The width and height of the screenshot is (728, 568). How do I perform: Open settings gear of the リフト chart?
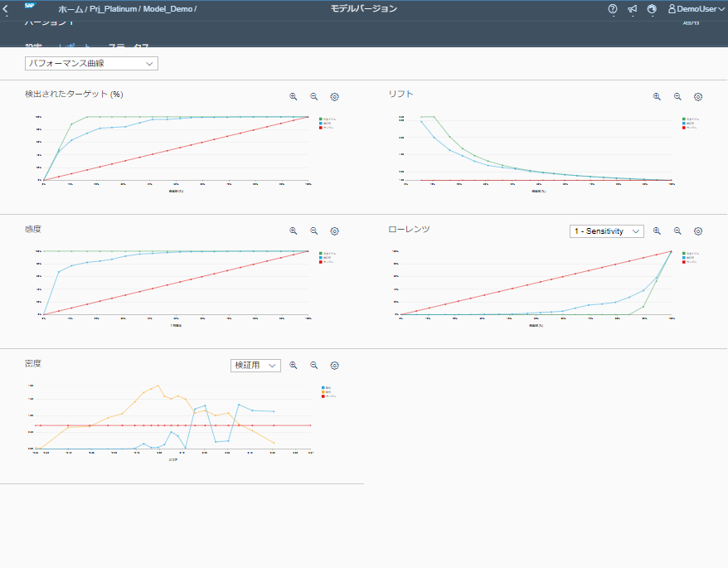[x=698, y=97]
